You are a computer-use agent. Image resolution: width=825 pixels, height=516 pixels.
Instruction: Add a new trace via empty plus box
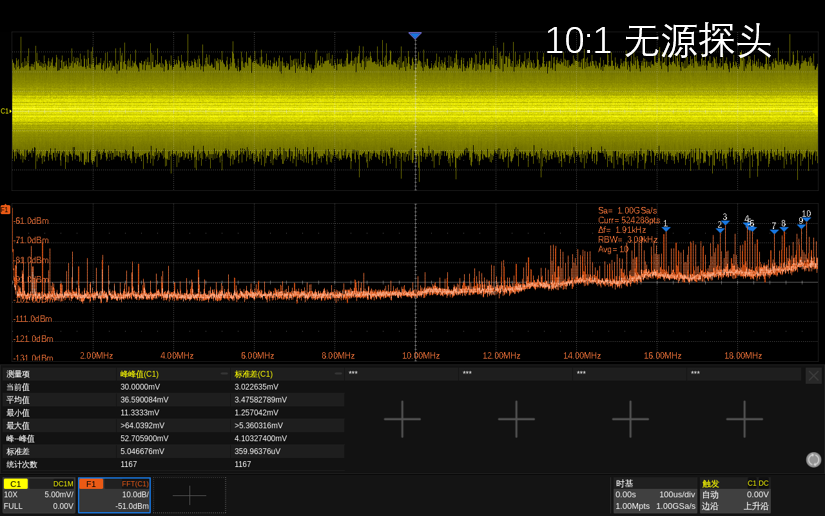click(x=189, y=495)
